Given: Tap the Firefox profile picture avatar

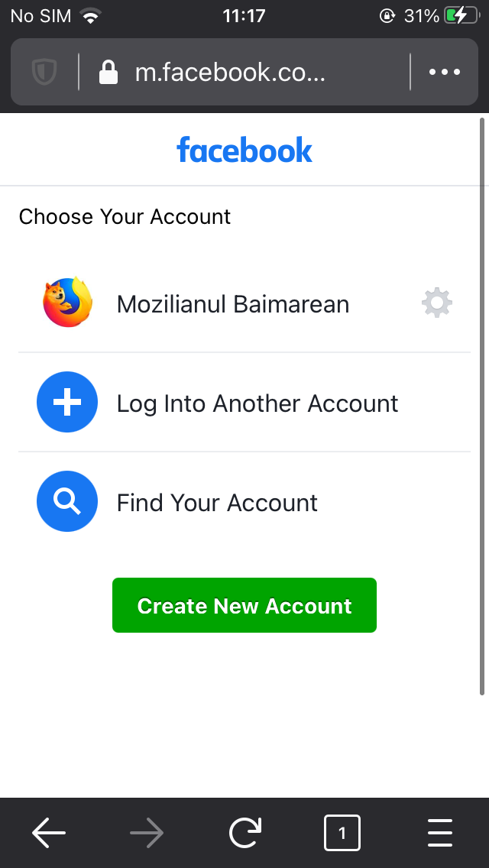Looking at the screenshot, I should pos(67,303).
